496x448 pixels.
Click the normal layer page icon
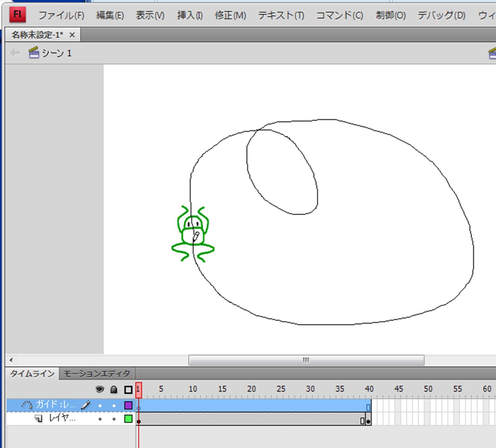coord(39,419)
